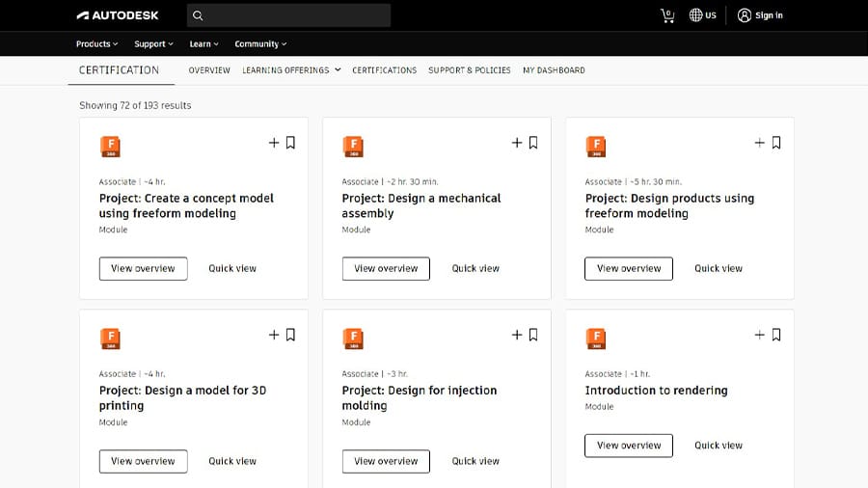Open title 'Project: Design a mechanical assembly'
This screenshot has height=488, width=868.
421,205
